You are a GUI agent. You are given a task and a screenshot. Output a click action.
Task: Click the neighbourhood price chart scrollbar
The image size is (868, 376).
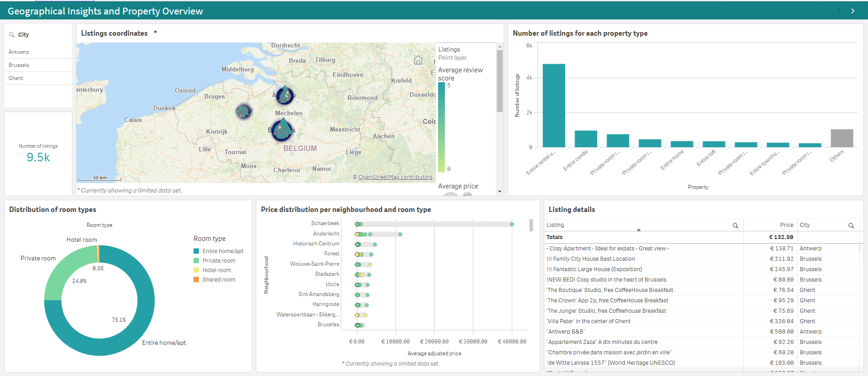click(531, 225)
